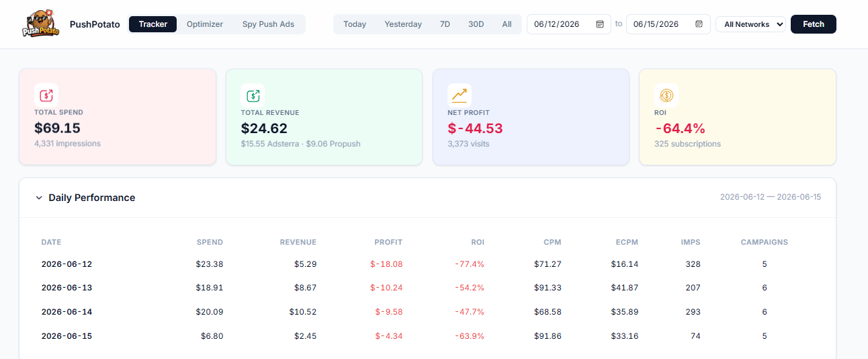Click the 06/12/2026 start date field
Screen dimensions: 868x359
pyautogui.click(x=568, y=24)
